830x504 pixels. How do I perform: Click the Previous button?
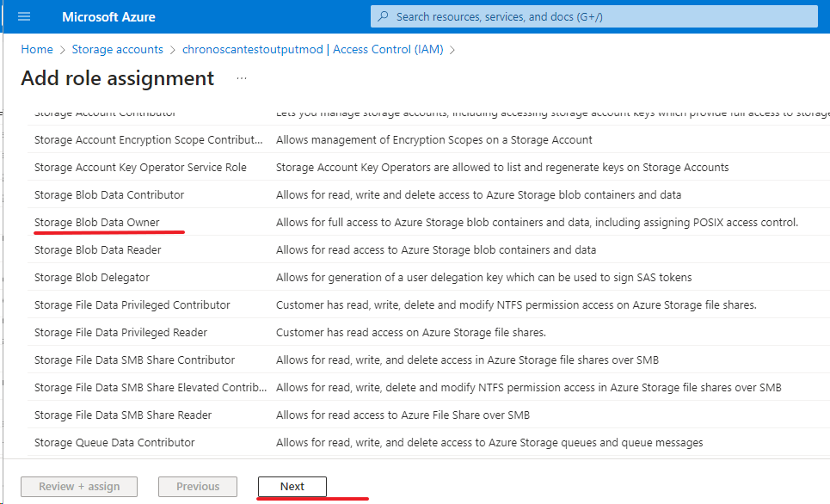coord(198,487)
